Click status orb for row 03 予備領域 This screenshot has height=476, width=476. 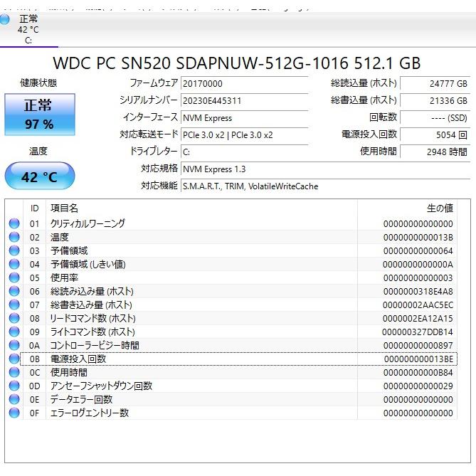pyautogui.click(x=14, y=250)
